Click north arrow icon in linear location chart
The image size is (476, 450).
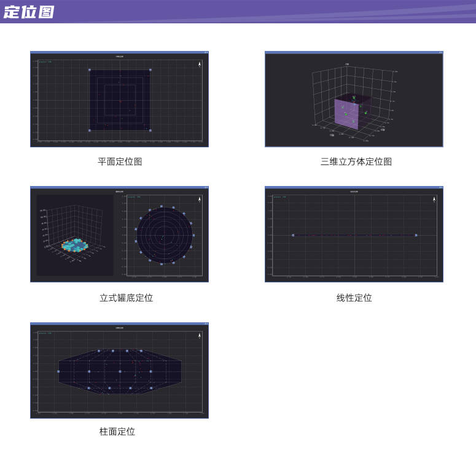pyautogui.click(x=434, y=199)
